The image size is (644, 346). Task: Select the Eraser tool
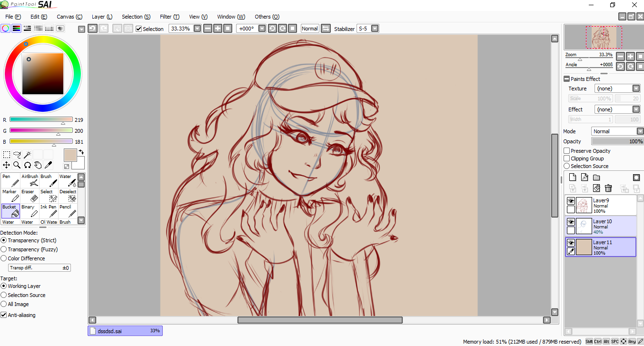pyautogui.click(x=30, y=196)
